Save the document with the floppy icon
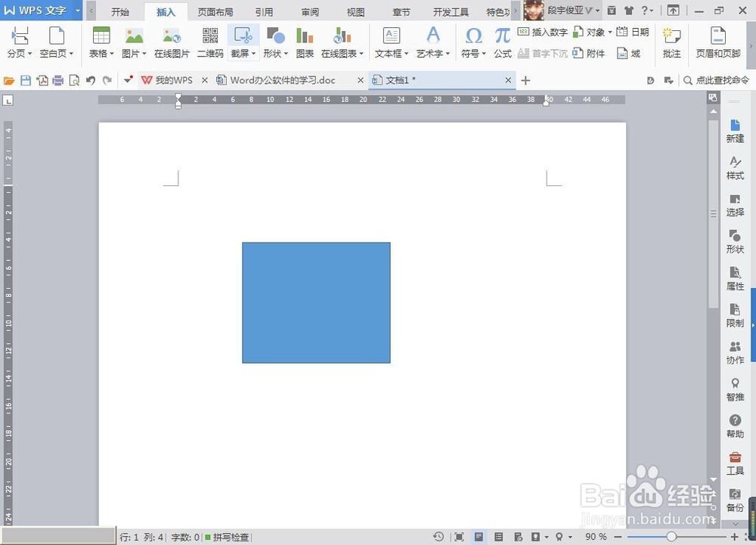This screenshot has width=756, height=545. [x=26, y=80]
